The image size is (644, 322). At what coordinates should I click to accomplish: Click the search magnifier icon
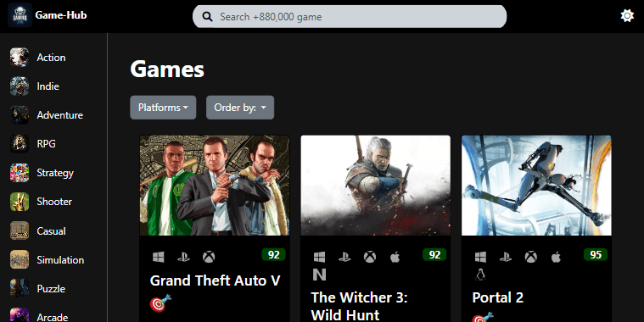(207, 17)
